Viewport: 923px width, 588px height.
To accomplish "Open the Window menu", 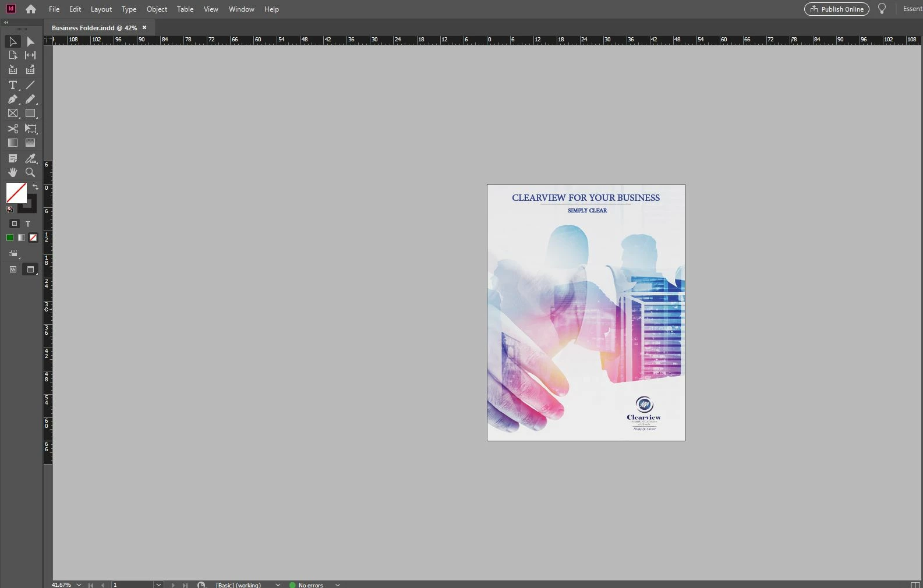I will (242, 9).
